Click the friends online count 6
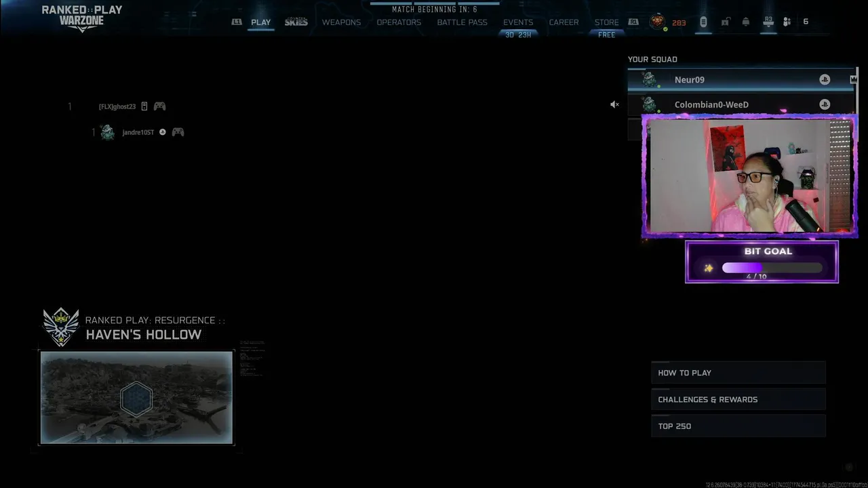Viewport: 868px width, 488px height. point(806,22)
